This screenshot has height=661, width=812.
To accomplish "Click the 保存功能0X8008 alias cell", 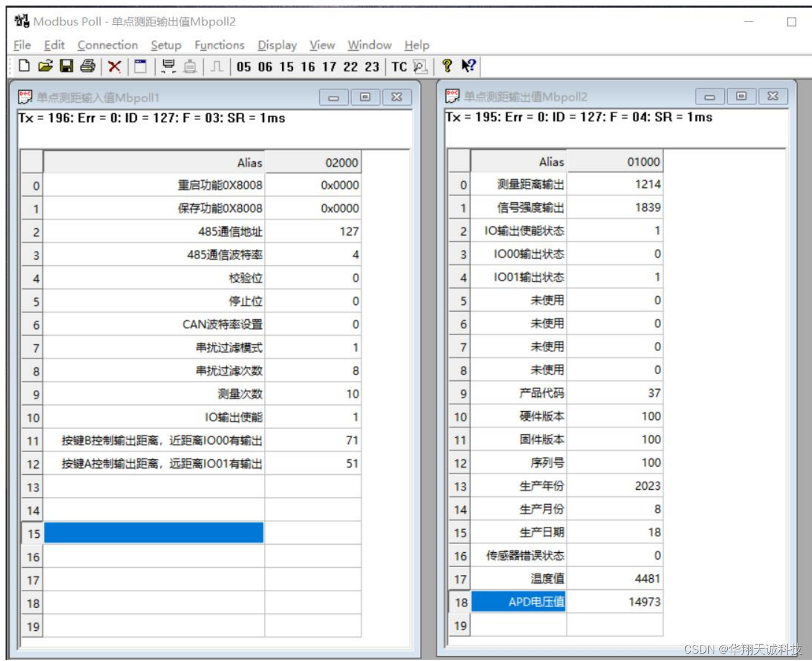I will 154,208.
